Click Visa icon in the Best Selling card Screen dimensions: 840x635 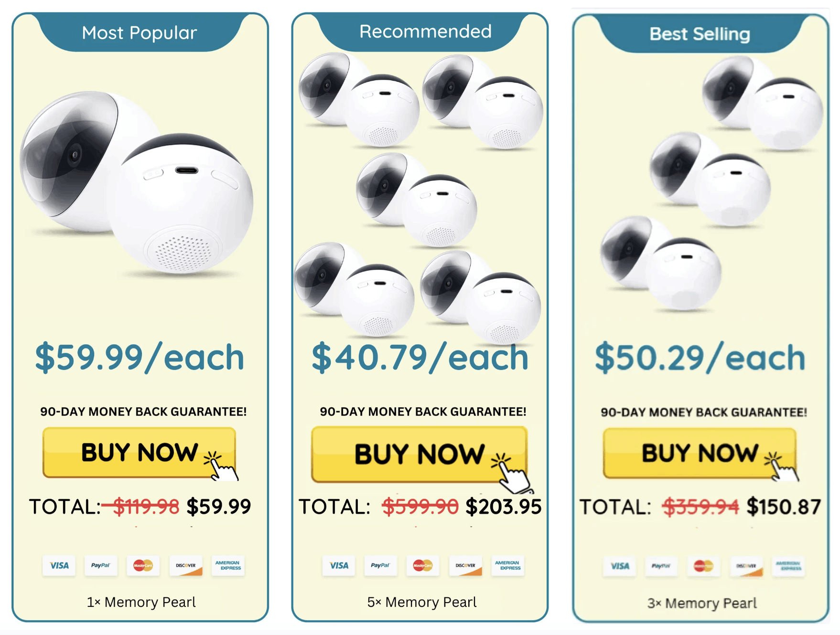pyautogui.click(x=620, y=566)
